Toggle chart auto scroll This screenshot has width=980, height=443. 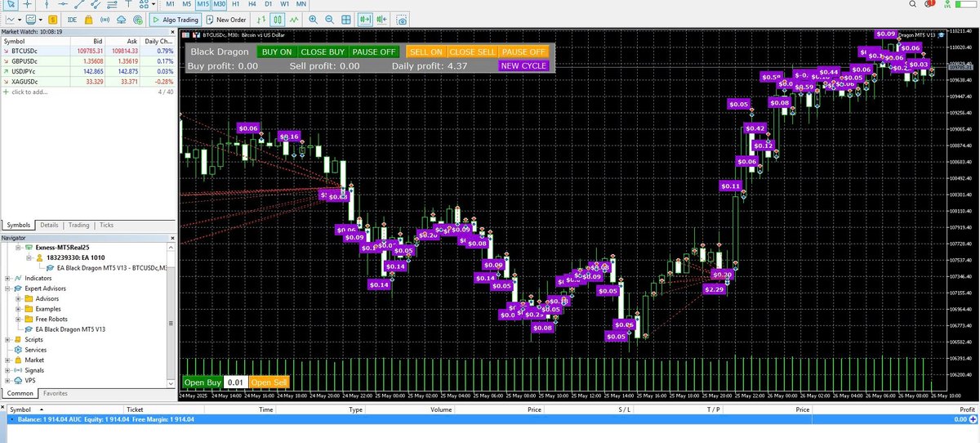click(364, 19)
